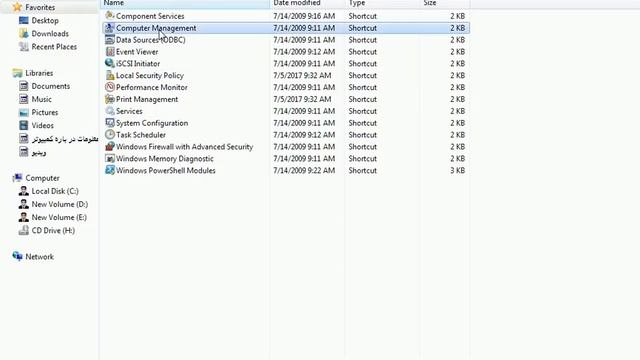Click Shortcut type in Component Services row
640x360 pixels.
pos(362,16)
